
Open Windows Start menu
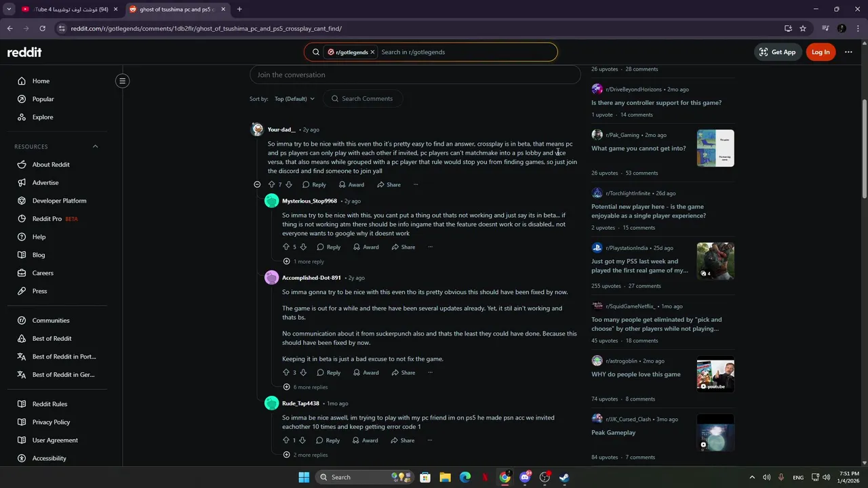click(304, 477)
